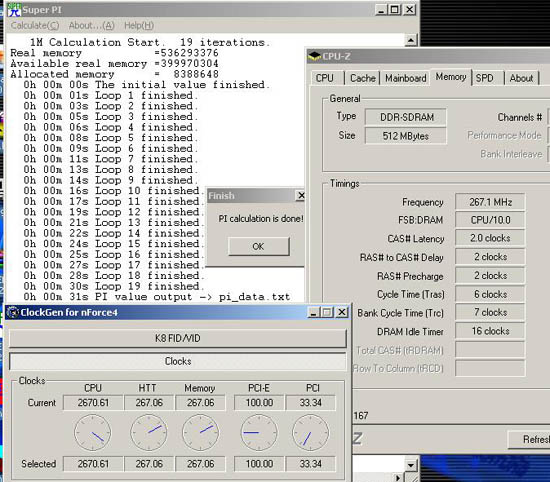The image size is (550, 482).
Task: Open the Calculate(C) menu in Super PI
Action: pyautogui.click(x=35, y=26)
